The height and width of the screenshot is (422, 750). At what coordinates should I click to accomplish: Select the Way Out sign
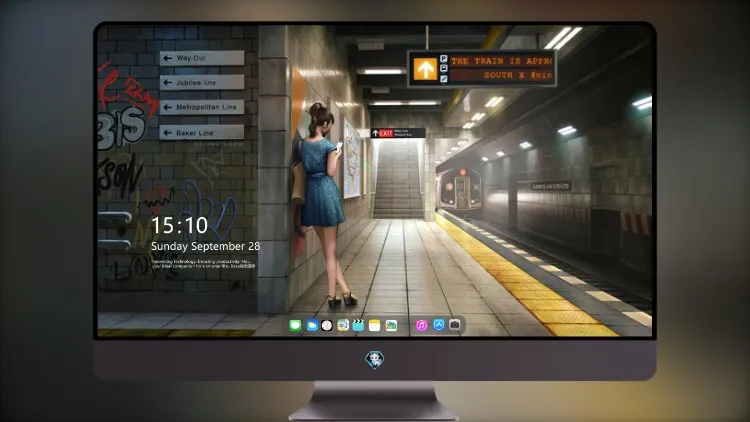point(202,58)
